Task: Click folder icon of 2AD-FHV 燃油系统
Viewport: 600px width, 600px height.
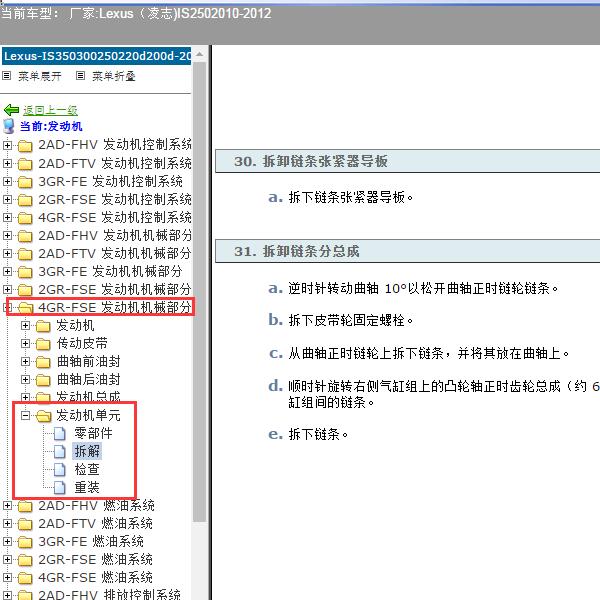Action: (x=25, y=506)
